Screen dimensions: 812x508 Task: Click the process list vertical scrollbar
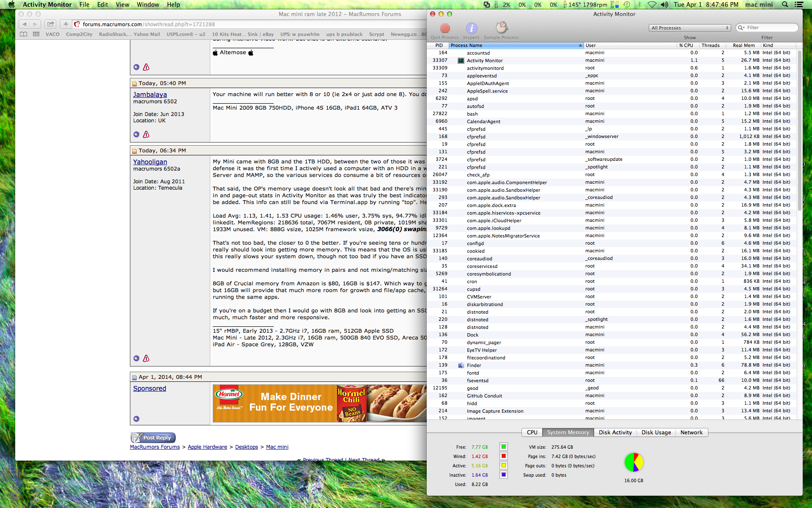coord(799,131)
